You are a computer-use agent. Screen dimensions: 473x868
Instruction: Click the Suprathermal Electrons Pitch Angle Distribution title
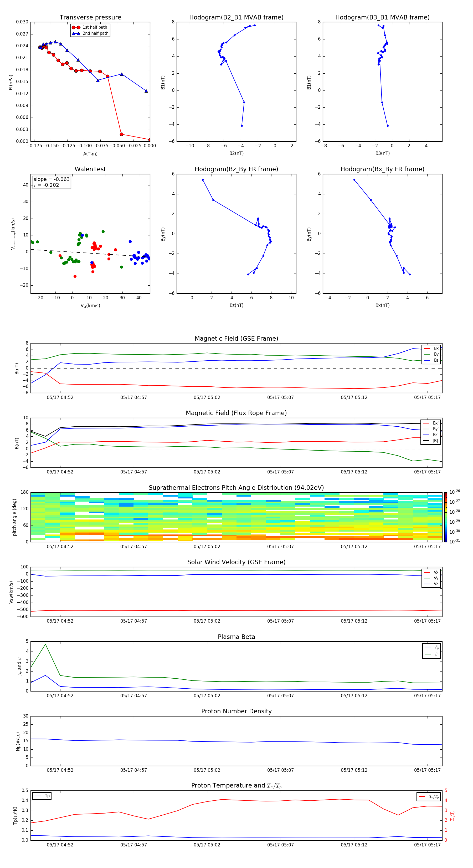click(x=236, y=488)
